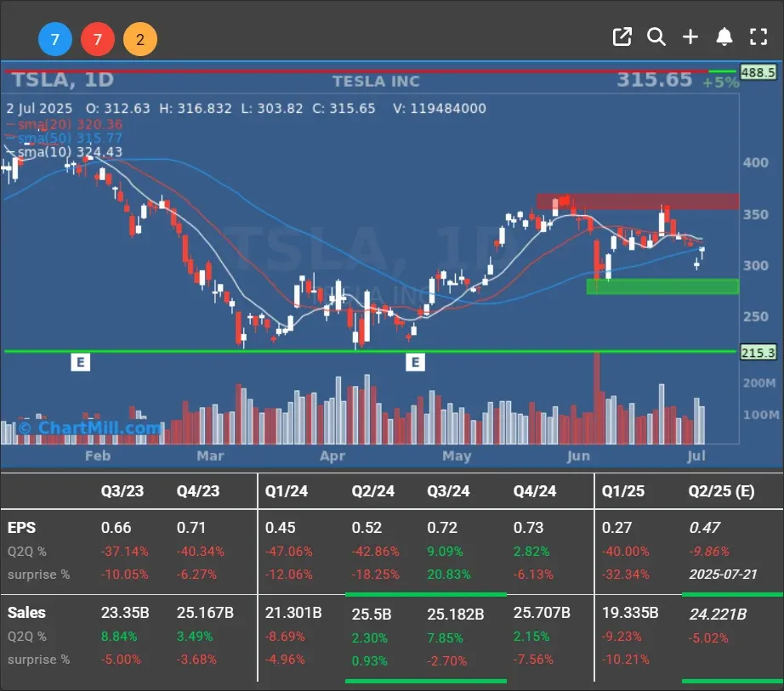The height and width of the screenshot is (691, 784).
Task: Click the earnings E marker near May
Action: [415, 362]
